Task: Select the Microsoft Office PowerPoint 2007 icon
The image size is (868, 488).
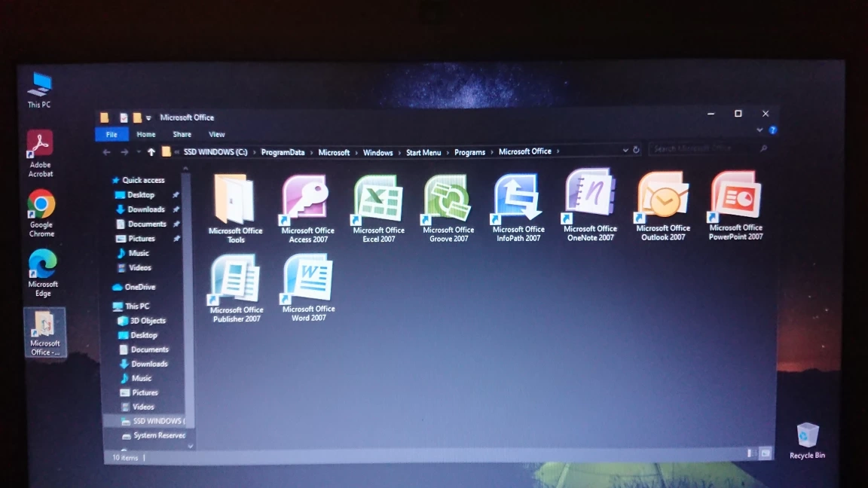Action: click(x=735, y=197)
